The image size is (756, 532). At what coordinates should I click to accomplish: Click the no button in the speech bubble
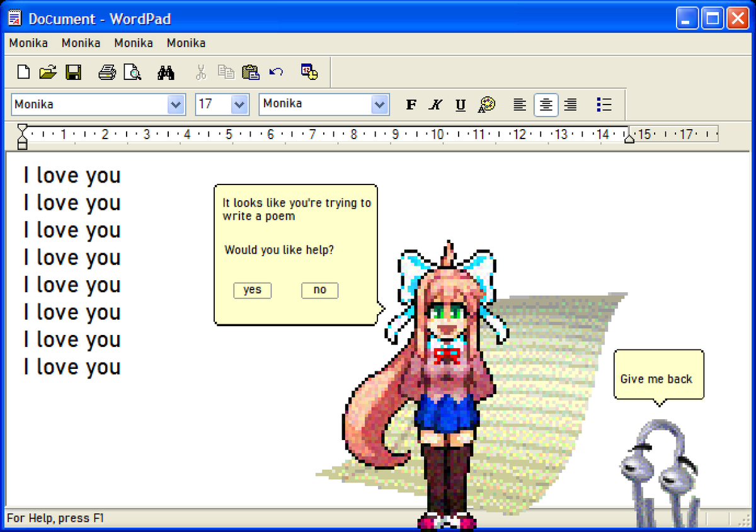coord(320,290)
